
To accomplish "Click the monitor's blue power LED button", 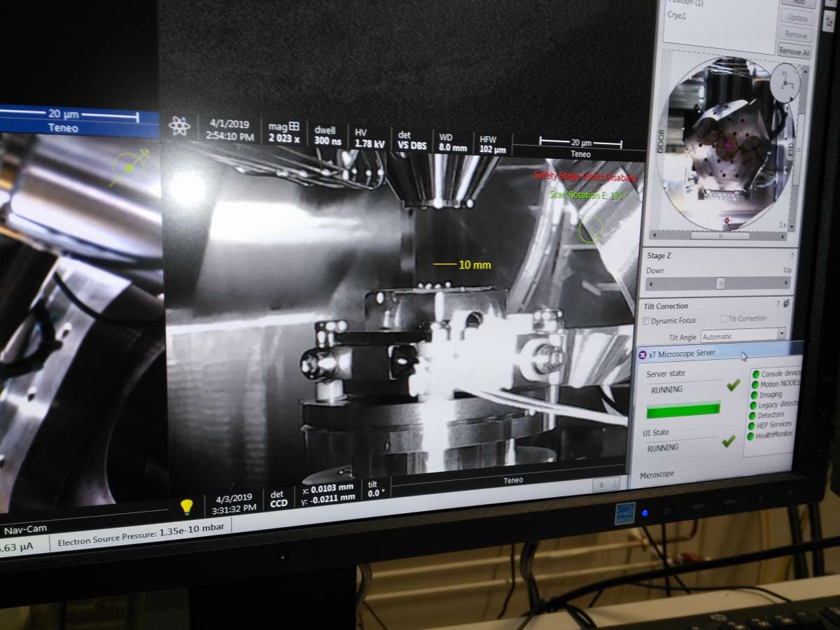I will point(645,513).
